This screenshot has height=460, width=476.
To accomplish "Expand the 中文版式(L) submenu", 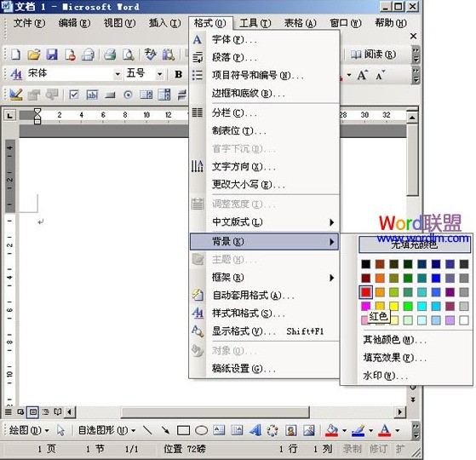I will (264, 222).
